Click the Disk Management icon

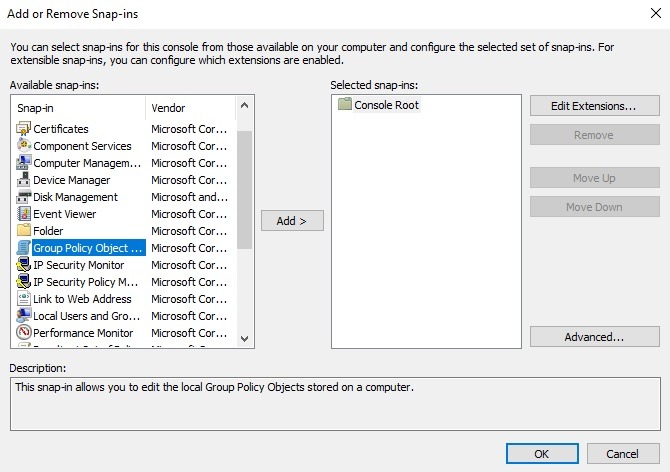(x=24, y=197)
